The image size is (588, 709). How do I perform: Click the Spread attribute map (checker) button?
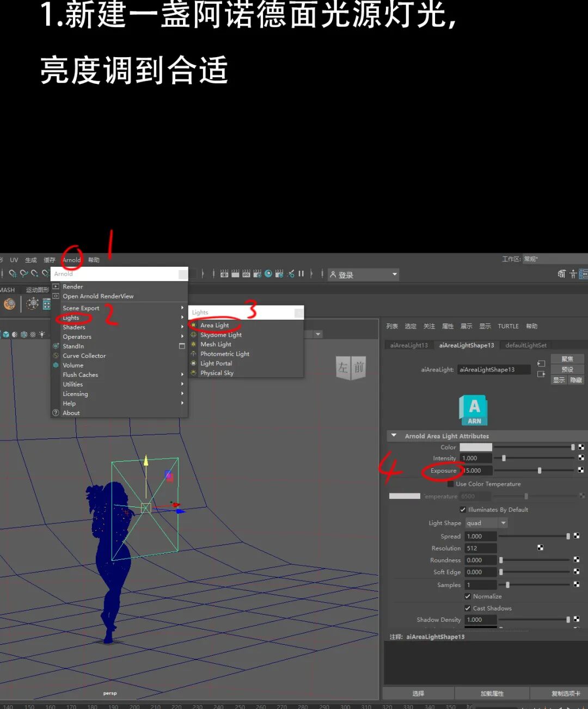(x=577, y=536)
